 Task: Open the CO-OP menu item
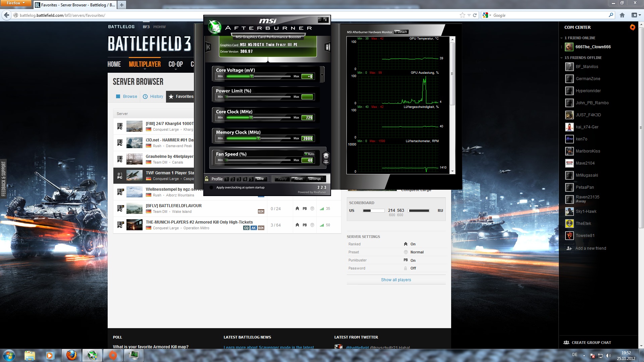[x=175, y=64]
